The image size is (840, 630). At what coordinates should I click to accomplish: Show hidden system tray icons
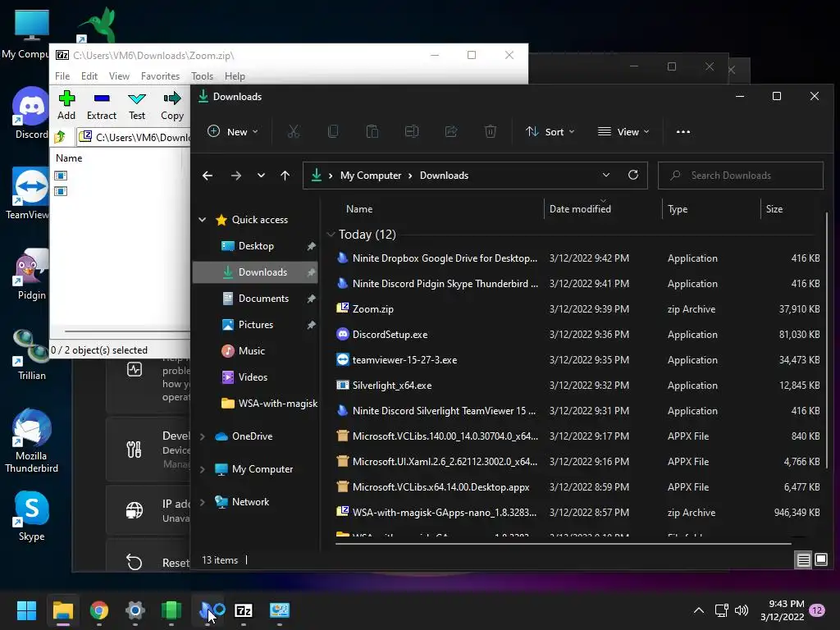699,610
